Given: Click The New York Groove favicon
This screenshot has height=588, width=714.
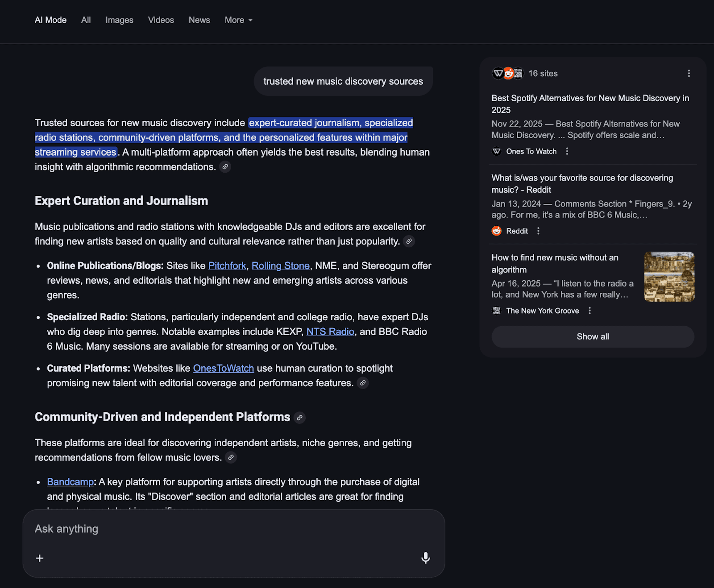Looking at the screenshot, I should click(x=497, y=311).
